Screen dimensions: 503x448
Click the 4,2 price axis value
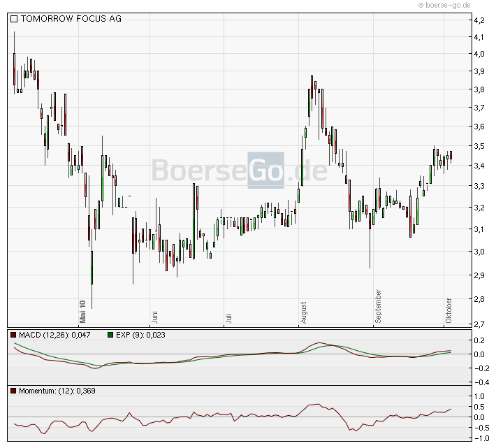coord(479,20)
